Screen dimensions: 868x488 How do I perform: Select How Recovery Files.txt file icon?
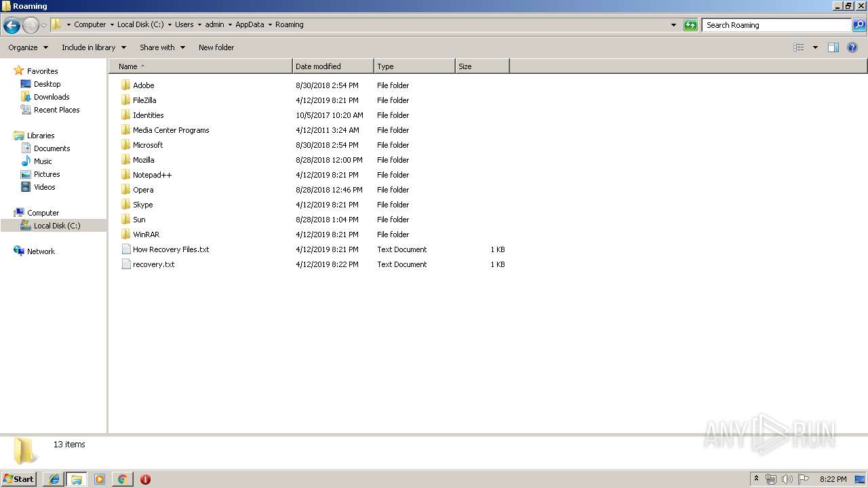[x=125, y=249]
